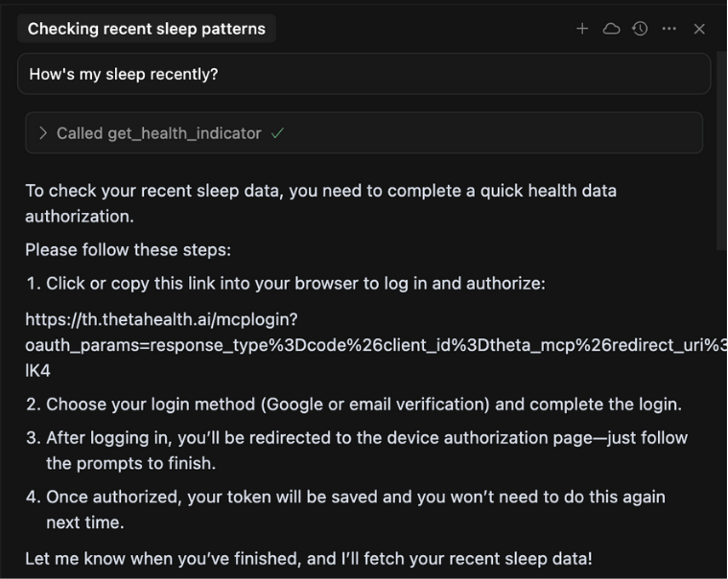The width and height of the screenshot is (728, 579).
Task: Click the 'How's my sleep recently?' message box
Action: tap(363, 74)
